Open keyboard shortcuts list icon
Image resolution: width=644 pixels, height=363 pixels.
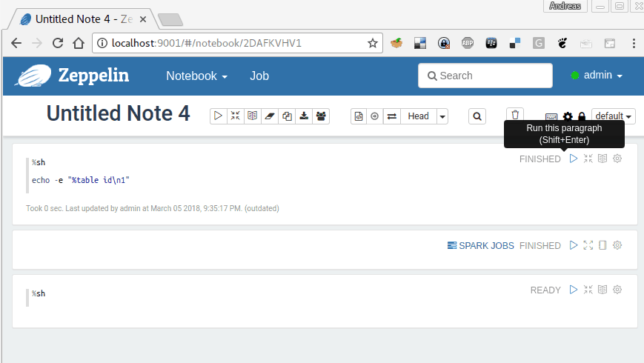(551, 117)
